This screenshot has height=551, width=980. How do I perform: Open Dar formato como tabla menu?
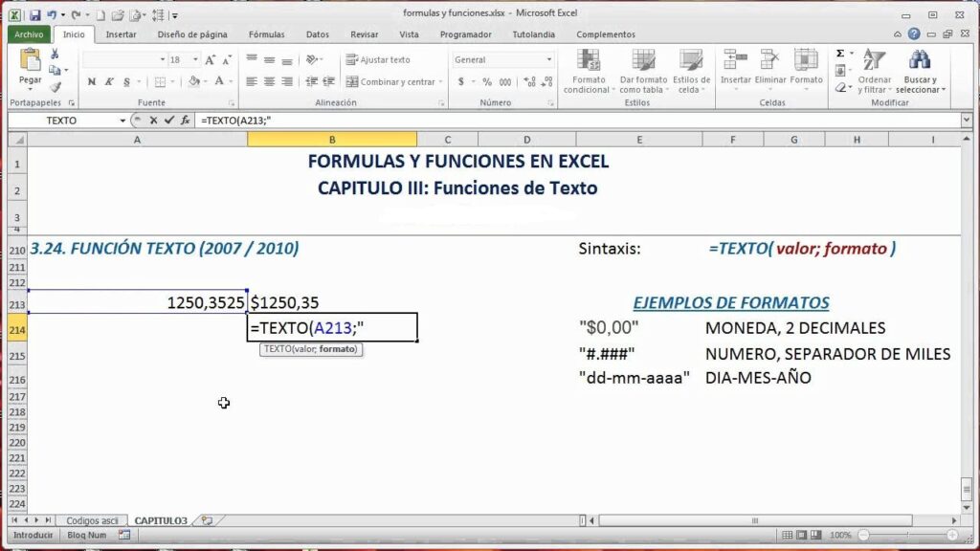click(644, 72)
